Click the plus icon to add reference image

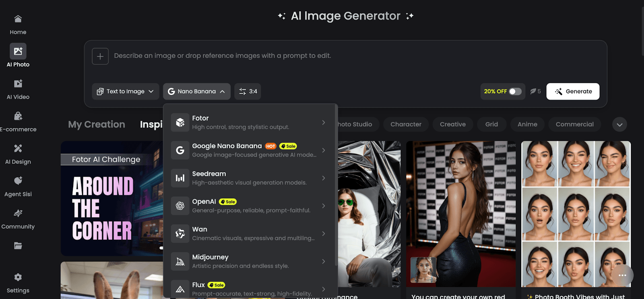pos(100,56)
